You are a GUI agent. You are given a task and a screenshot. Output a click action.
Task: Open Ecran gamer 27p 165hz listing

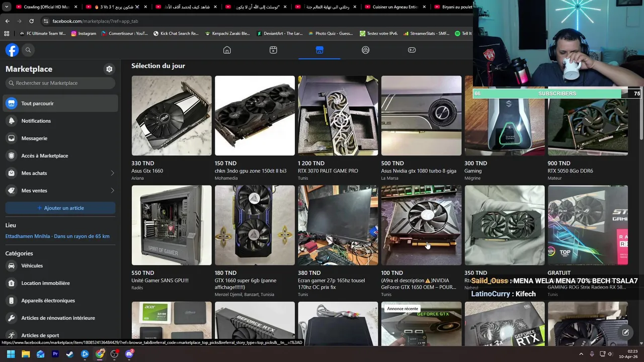(x=338, y=225)
